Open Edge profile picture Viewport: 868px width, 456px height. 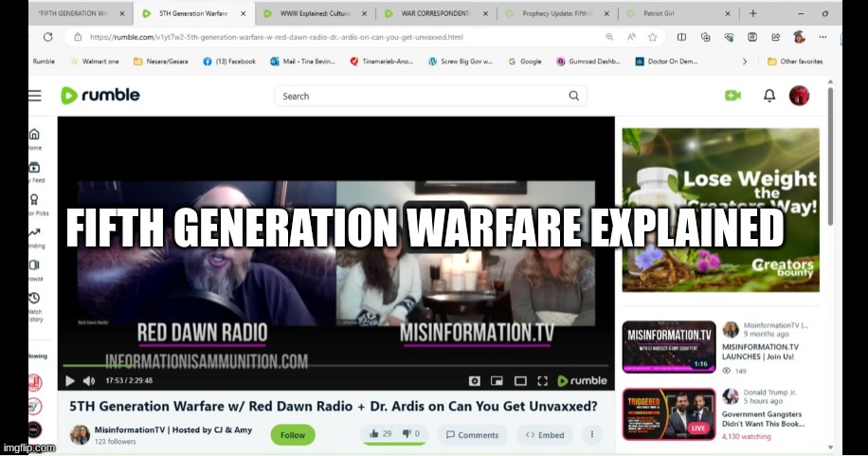799,37
